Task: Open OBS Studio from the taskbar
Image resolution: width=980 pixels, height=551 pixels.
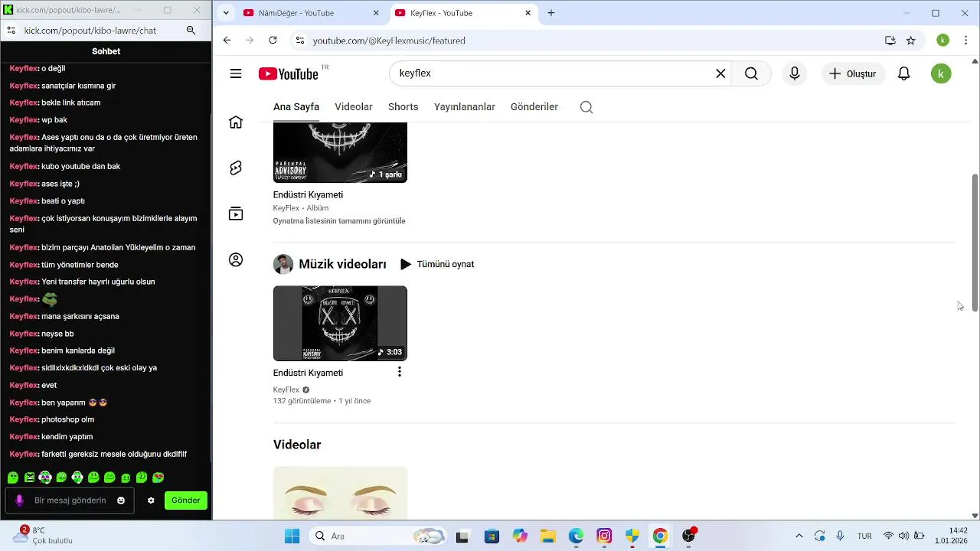Action: pos(688,536)
